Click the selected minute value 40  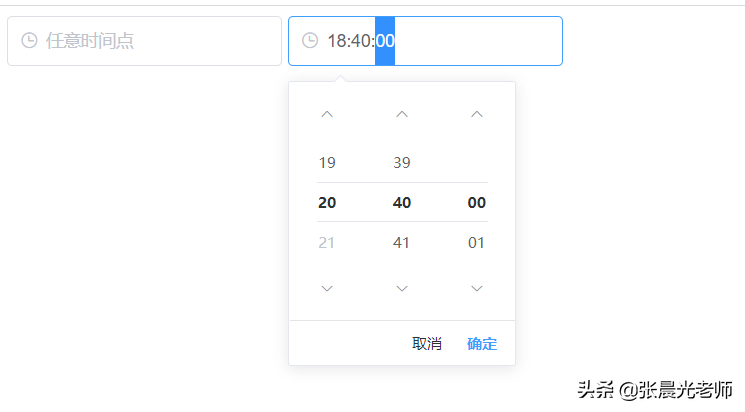click(402, 203)
